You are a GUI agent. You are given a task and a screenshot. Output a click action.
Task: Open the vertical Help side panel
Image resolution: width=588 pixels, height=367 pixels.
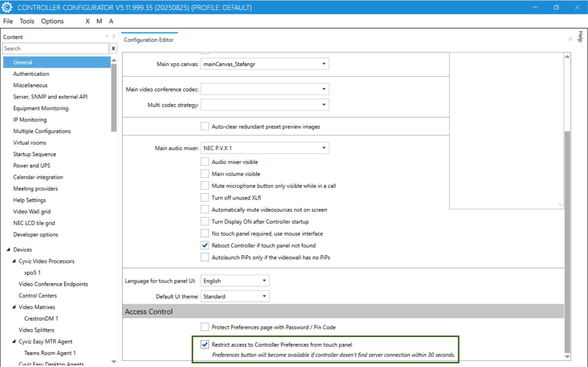point(580,36)
